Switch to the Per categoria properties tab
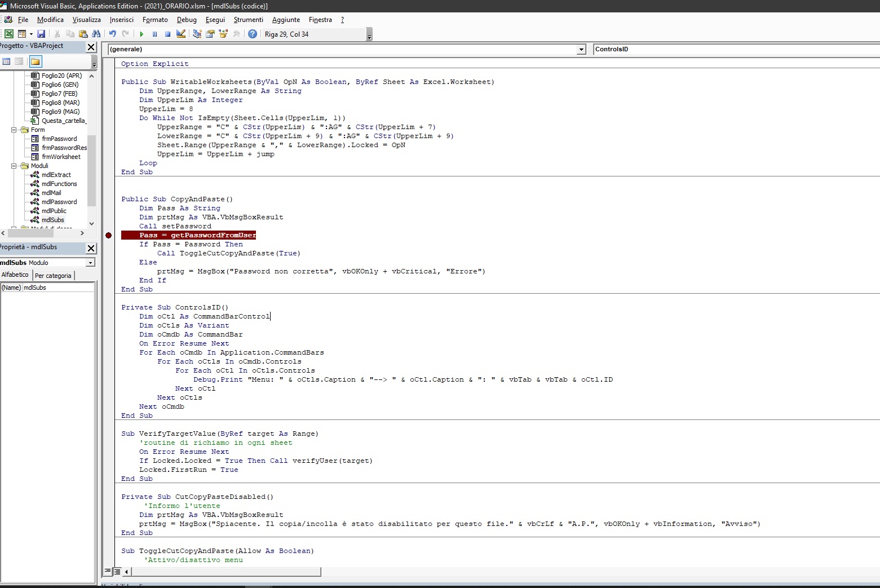The image size is (880, 588). tap(53, 276)
